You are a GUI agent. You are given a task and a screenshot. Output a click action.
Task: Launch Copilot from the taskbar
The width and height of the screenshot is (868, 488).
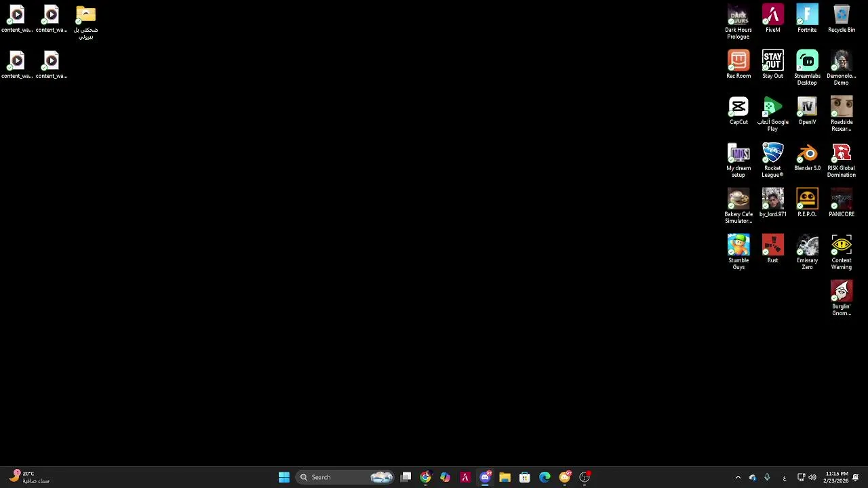click(445, 477)
